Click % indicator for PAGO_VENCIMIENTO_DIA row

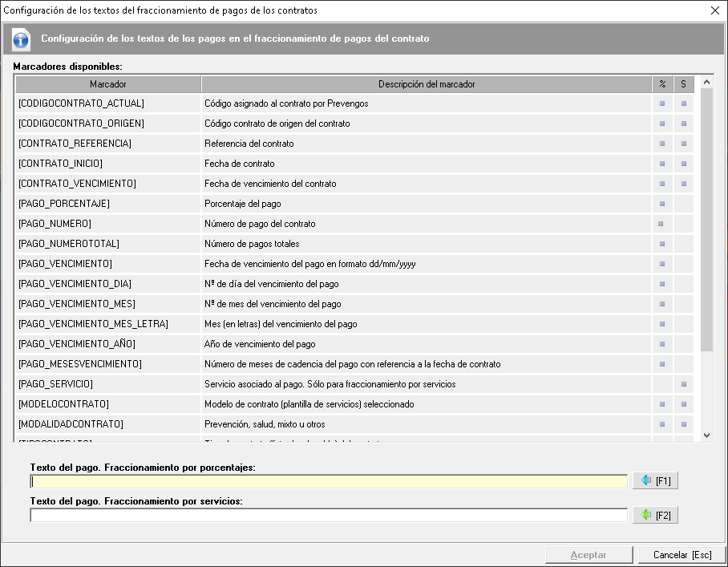click(x=662, y=284)
